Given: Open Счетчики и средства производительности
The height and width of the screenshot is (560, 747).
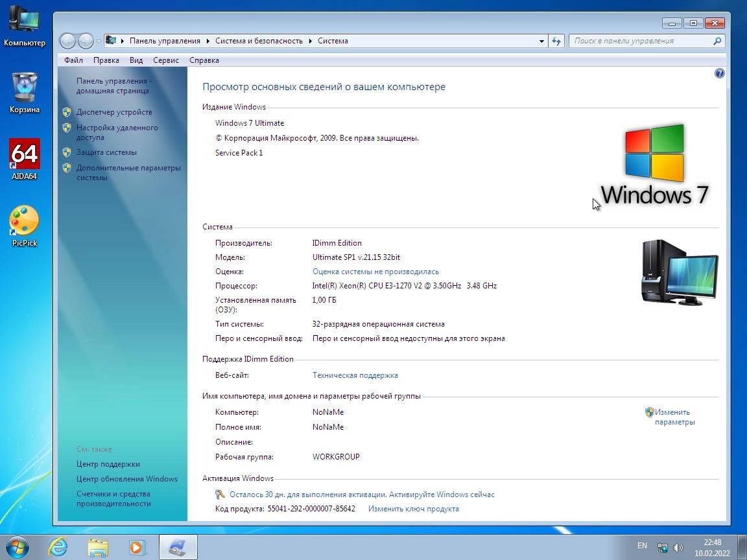Looking at the screenshot, I should [x=113, y=498].
